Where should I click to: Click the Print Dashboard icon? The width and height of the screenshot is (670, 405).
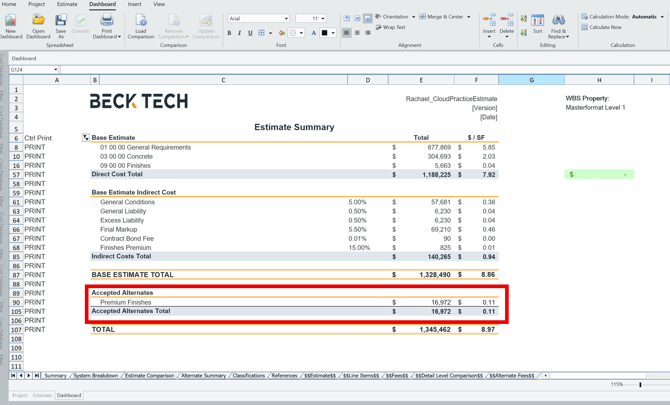pyautogui.click(x=106, y=21)
